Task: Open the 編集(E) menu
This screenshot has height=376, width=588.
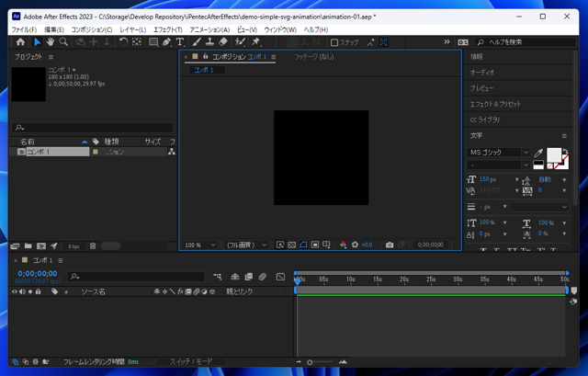Action: pos(54,29)
